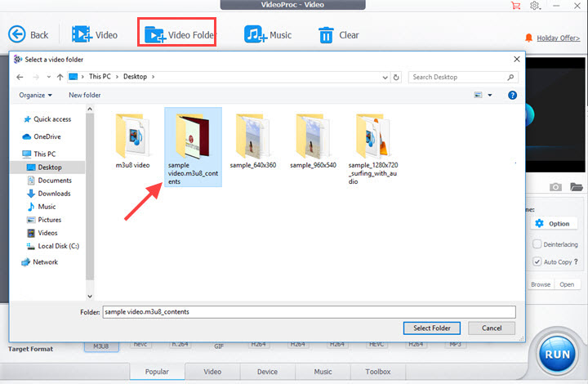Enable the Deinterlacing checkbox
The height and width of the screenshot is (384, 588).
[537, 244]
